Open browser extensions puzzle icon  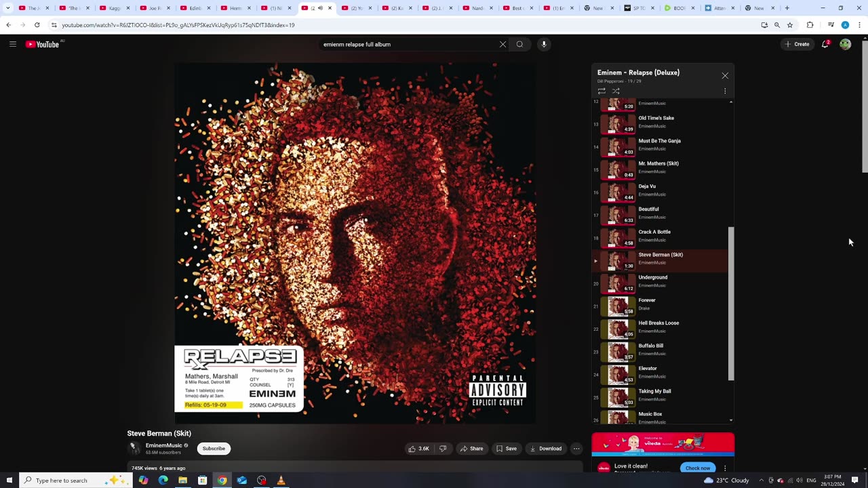[x=810, y=25]
